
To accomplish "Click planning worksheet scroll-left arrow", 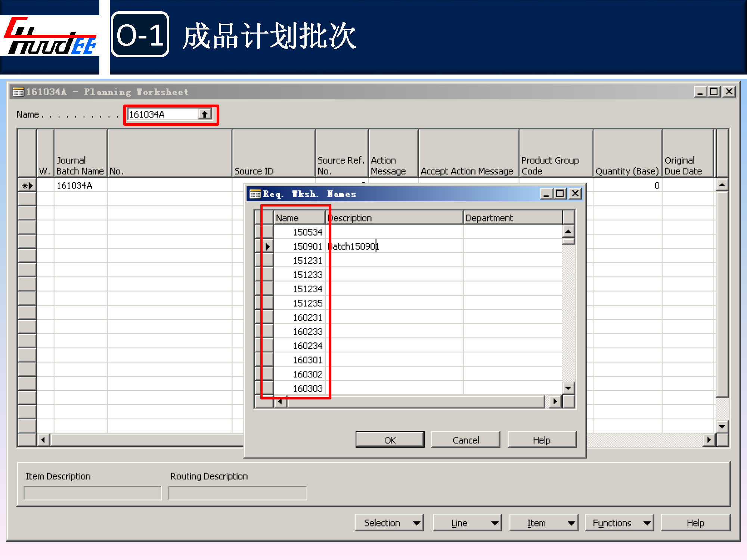I will pos(43,440).
